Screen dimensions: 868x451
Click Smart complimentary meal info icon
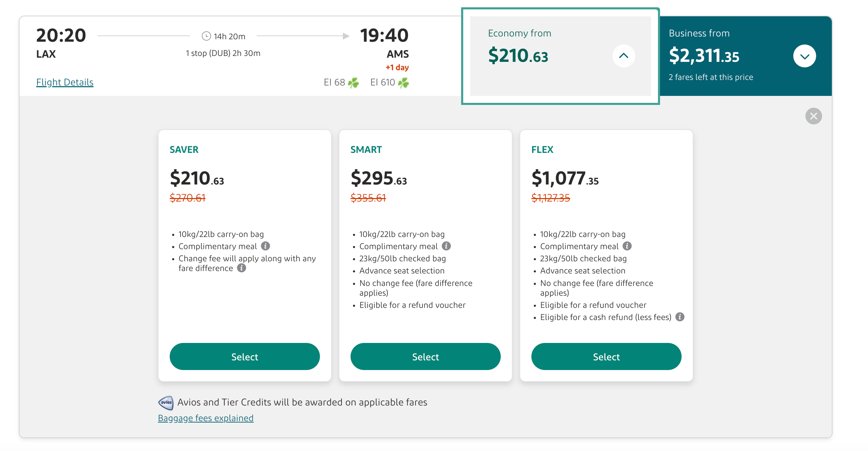[446, 246]
